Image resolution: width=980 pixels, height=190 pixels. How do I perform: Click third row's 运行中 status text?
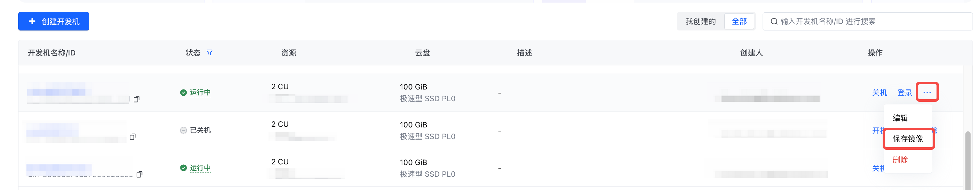[200, 168]
